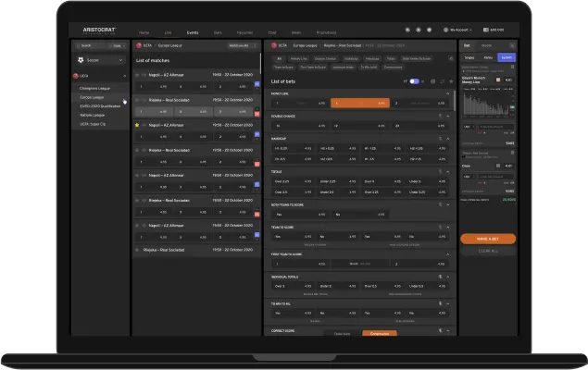Open the My Account dropdown

(x=457, y=30)
